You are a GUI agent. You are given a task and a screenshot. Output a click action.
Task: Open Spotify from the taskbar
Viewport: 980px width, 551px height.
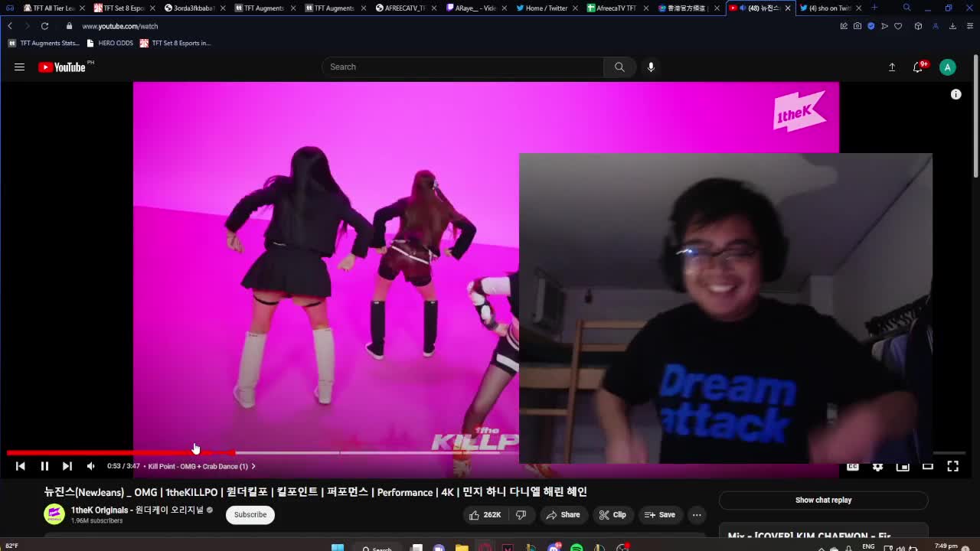(577, 547)
